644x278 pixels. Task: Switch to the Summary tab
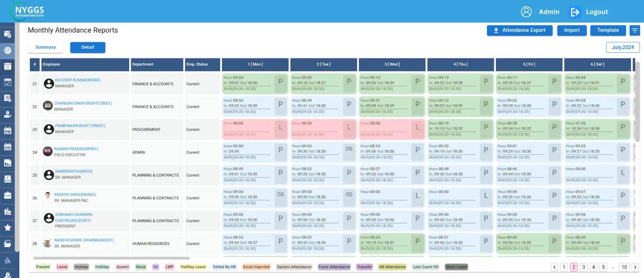(45, 47)
